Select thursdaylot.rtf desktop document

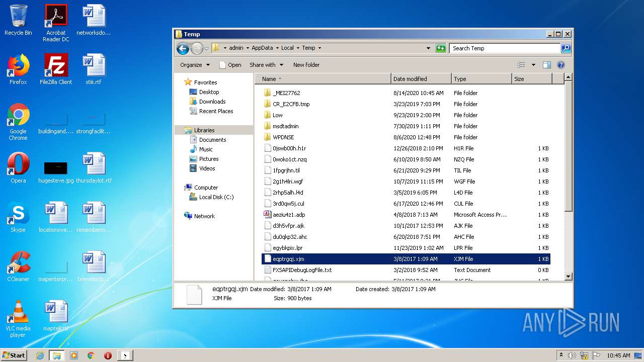(94, 168)
